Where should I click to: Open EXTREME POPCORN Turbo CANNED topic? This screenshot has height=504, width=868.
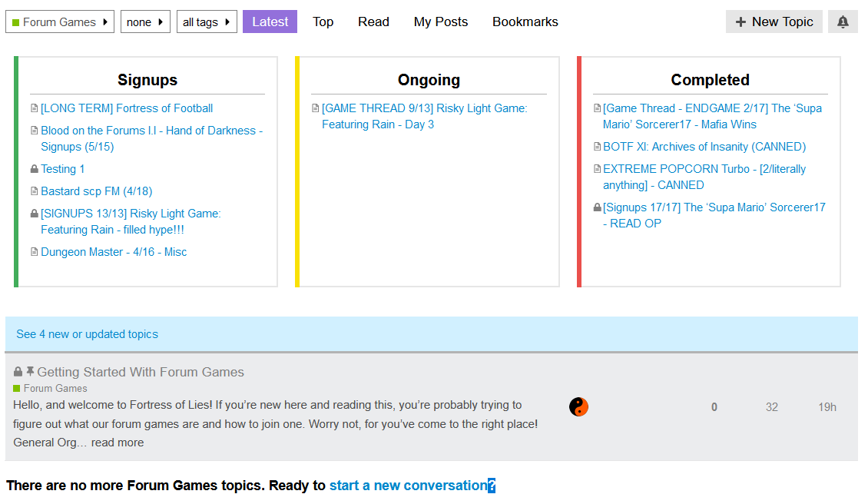pos(704,177)
